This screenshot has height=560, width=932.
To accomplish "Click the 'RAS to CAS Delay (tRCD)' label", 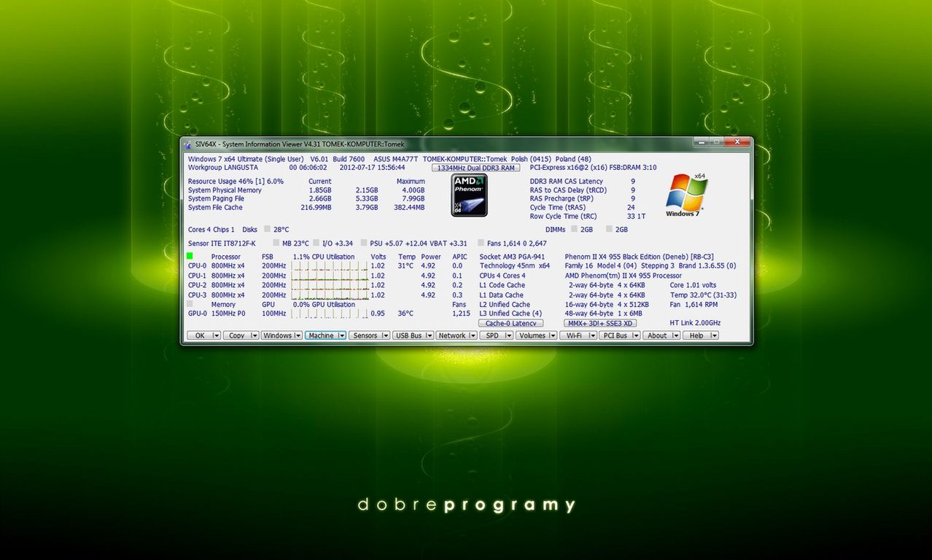I will (569, 190).
